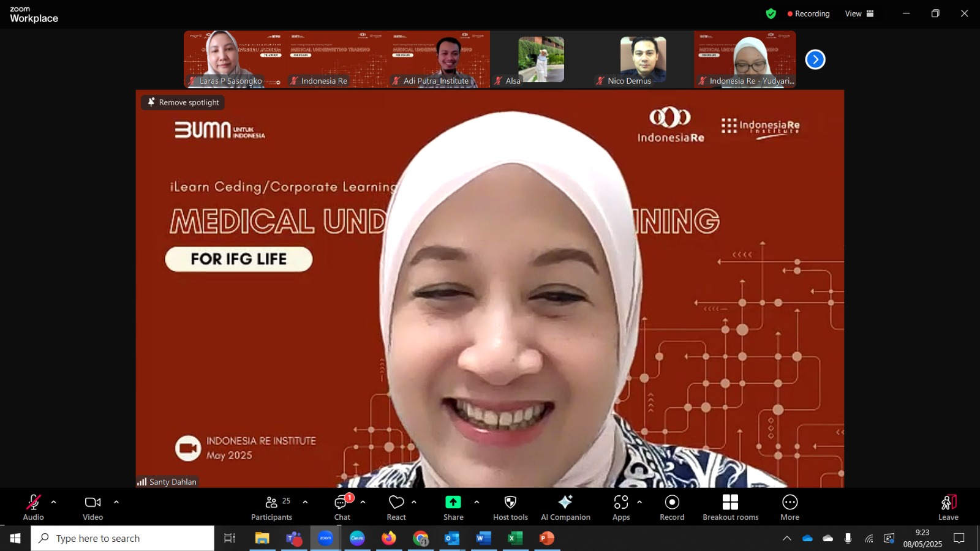Image resolution: width=980 pixels, height=551 pixels.
Task: Start camera with the Video icon
Action: pos(92,503)
